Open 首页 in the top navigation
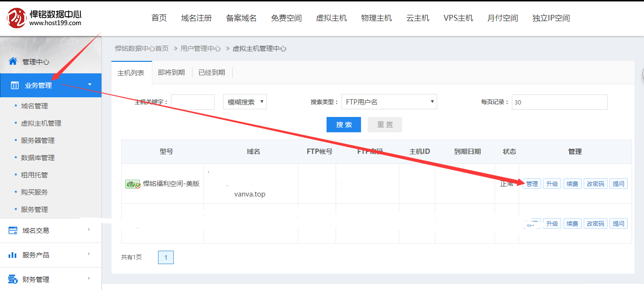 [x=159, y=18]
